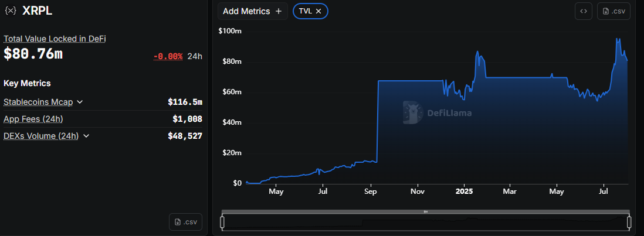The width and height of the screenshot is (644, 236).
Task: Open the embed code icon button
Action: 583,11
